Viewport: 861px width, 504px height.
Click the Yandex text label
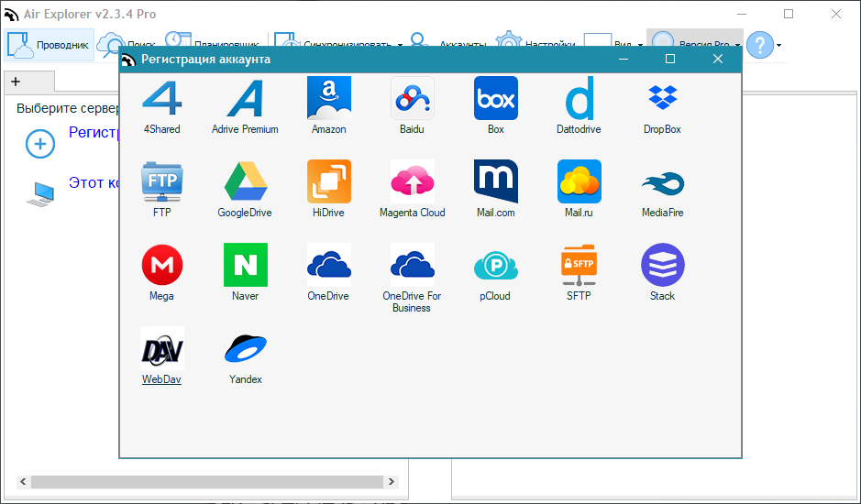[x=246, y=379]
